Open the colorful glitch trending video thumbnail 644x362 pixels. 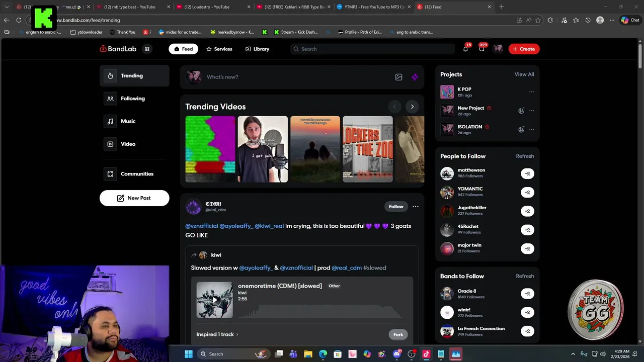click(x=210, y=149)
